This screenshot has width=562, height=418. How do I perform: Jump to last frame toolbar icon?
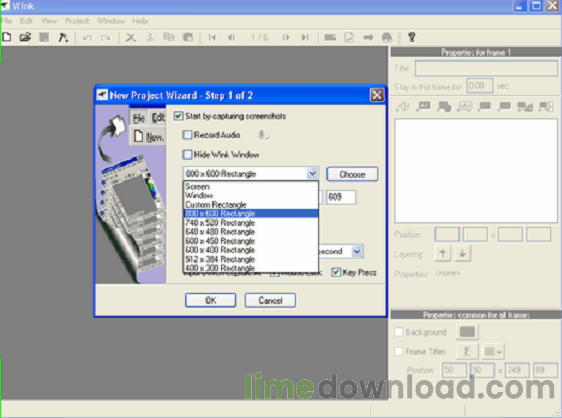305,37
